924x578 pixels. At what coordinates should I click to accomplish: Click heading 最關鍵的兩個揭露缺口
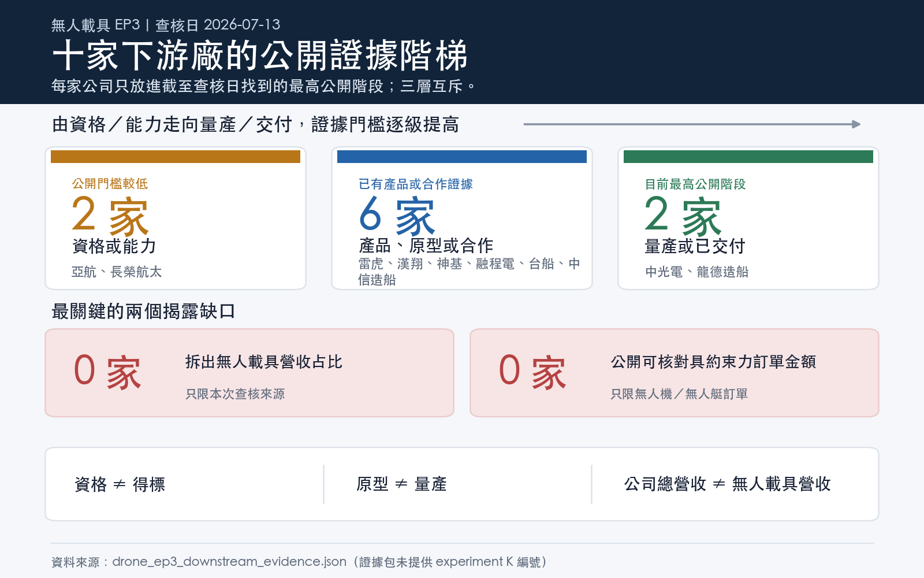click(x=143, y=311)
